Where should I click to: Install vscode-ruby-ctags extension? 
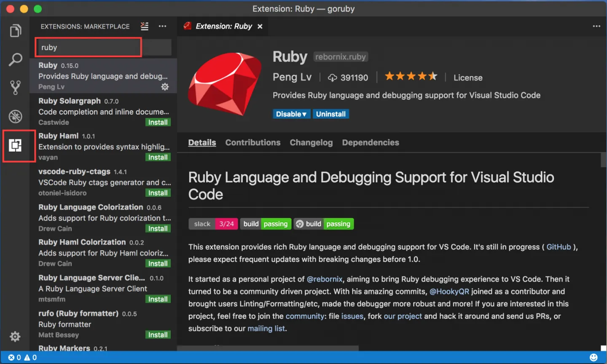coord(158,193)
